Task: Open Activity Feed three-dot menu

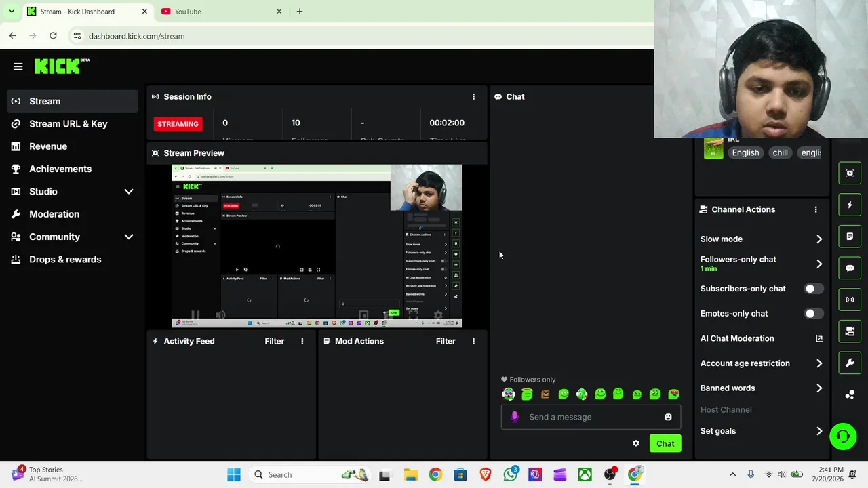Action: click(x=302, y=341)
